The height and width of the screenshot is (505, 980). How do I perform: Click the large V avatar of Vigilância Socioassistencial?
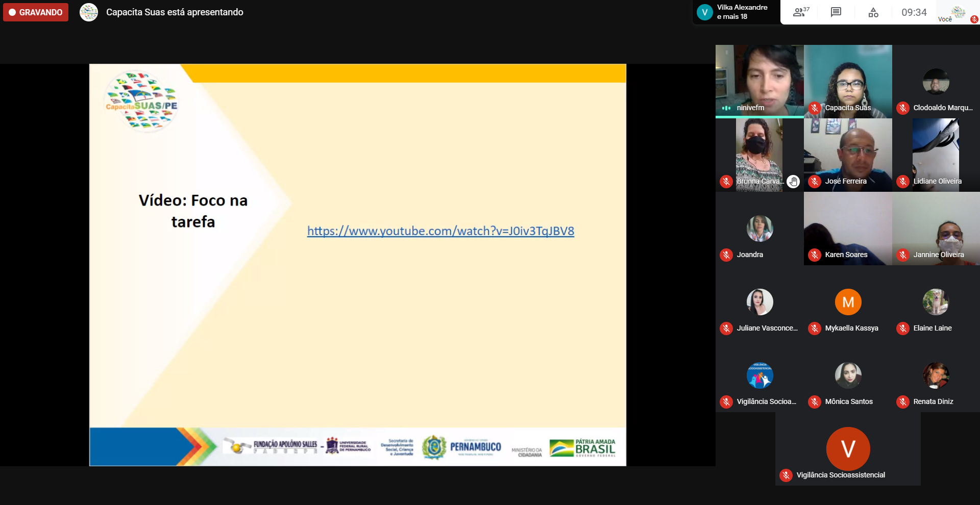tap(848, 448)
